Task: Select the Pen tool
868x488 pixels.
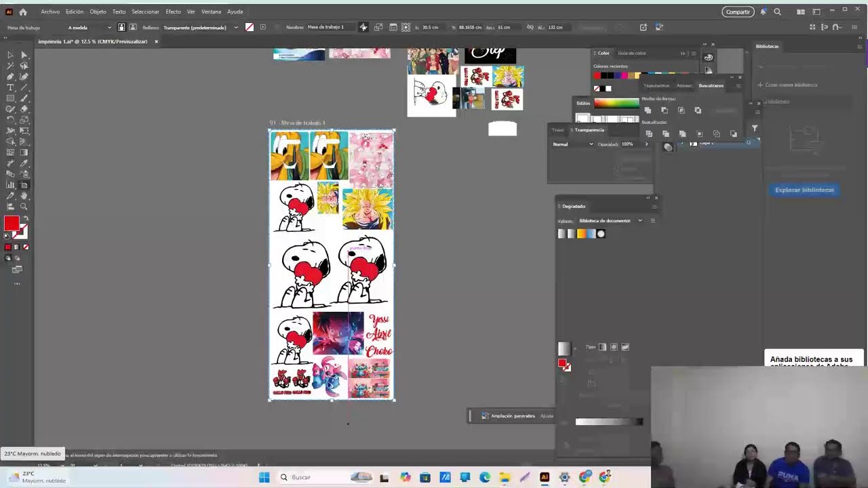Action: pyautogui.click(x=10, y=77)
